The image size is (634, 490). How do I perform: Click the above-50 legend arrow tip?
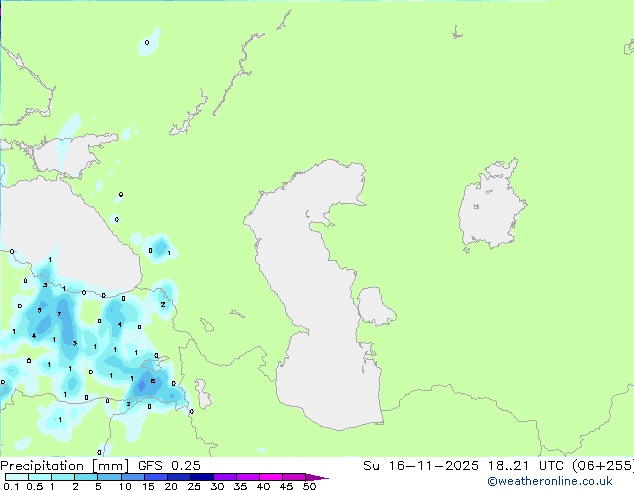[x=317, y=477]
